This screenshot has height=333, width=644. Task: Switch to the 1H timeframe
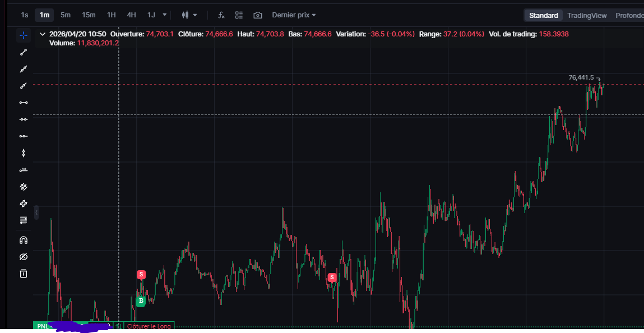pyautogui.click(x=112, y=15)
